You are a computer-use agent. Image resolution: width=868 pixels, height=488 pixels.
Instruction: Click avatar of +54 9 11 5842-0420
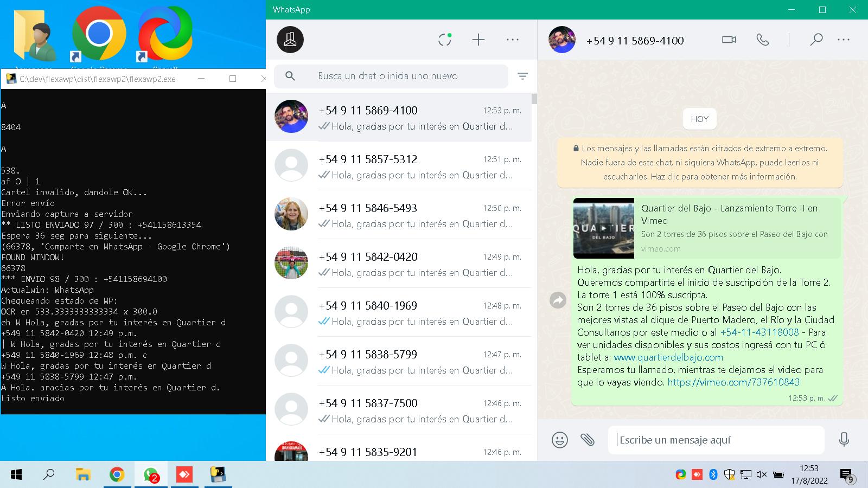point(291,263)
